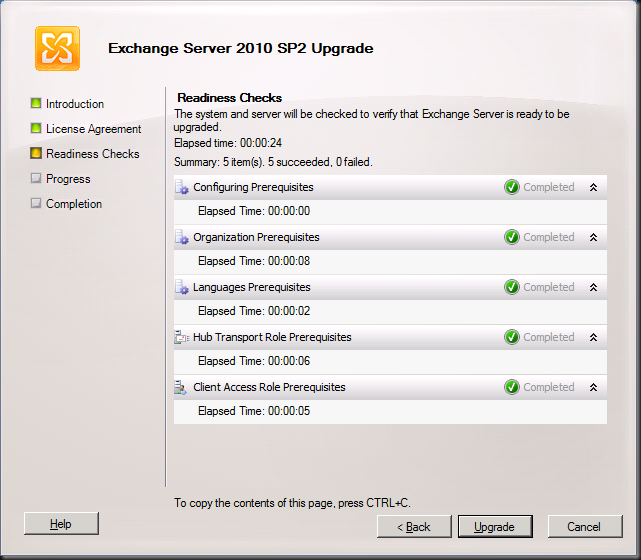Collapse the Hub Transport Role Prerequisites section
Image resolution: width=641 pixels, height=560 pixels.
point(594,337)
